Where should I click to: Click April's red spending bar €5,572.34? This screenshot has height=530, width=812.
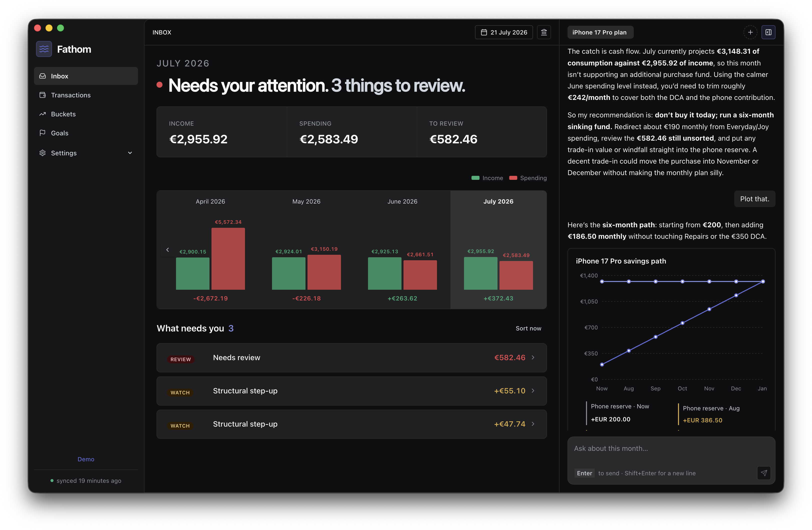tap(228, 259)
